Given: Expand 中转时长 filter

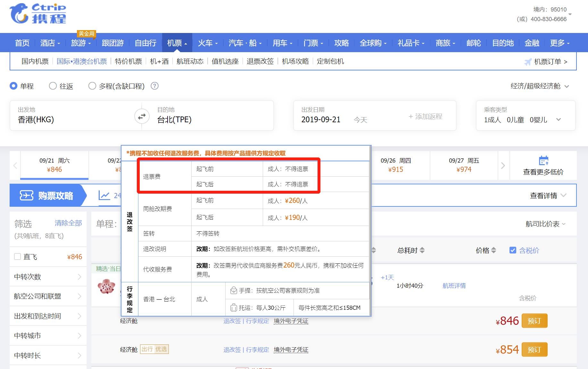Looking at the screenshot, I should 48,355.
